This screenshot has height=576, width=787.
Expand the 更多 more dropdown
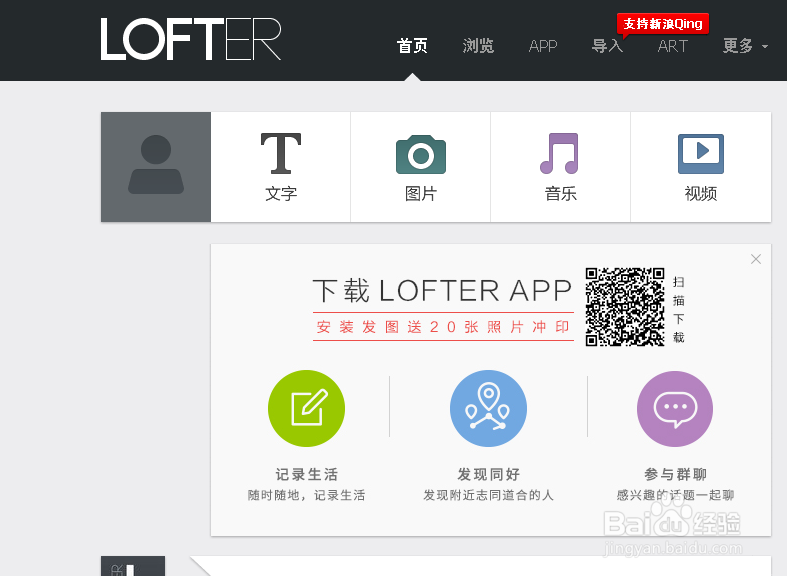pyautogui.click(x=745, y=46)
